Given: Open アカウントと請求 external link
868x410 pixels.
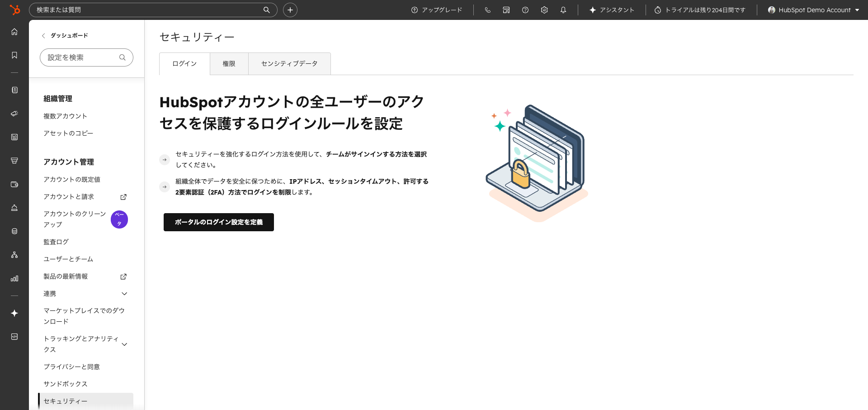Looking at the screenshot, I should (123, 196).
